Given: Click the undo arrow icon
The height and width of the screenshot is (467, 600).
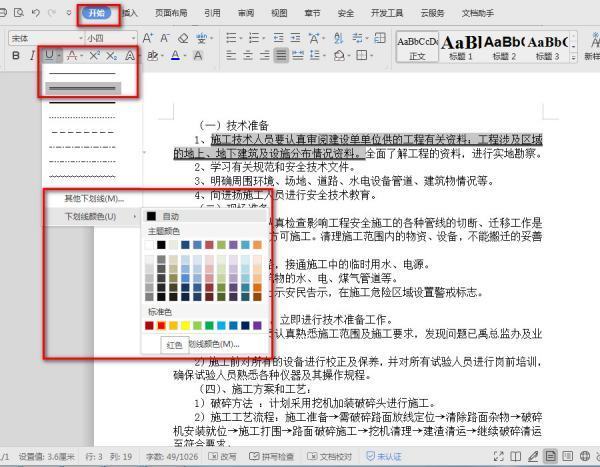Looking at the screenshot, I should [x=37, y=13].
